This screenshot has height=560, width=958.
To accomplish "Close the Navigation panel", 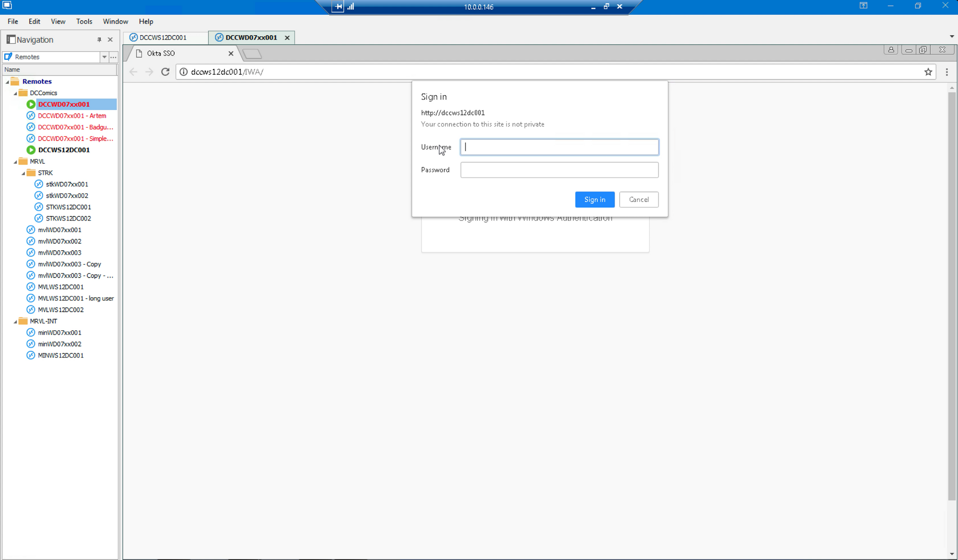I will pos(110,40).
